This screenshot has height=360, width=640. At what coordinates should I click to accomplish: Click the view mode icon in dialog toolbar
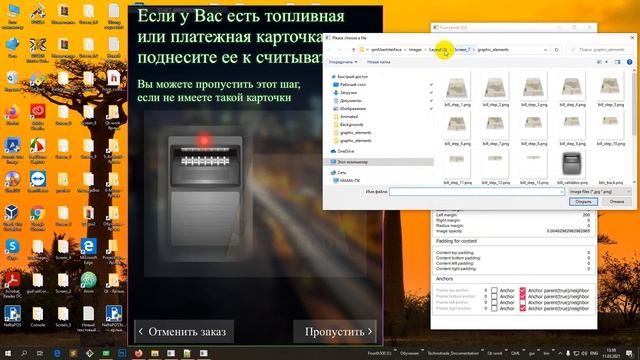(x=600, y=62)
